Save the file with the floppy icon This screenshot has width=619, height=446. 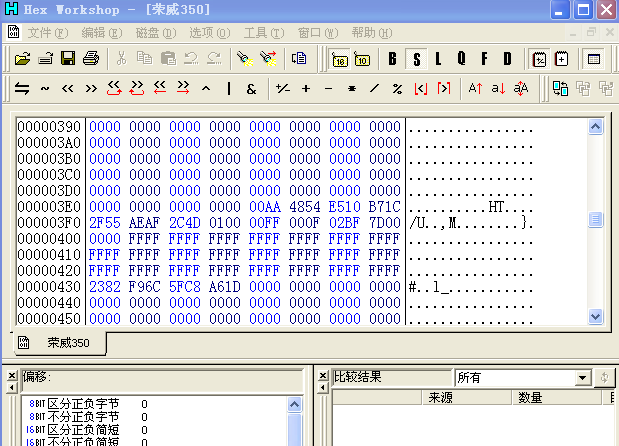pos(68,59)
